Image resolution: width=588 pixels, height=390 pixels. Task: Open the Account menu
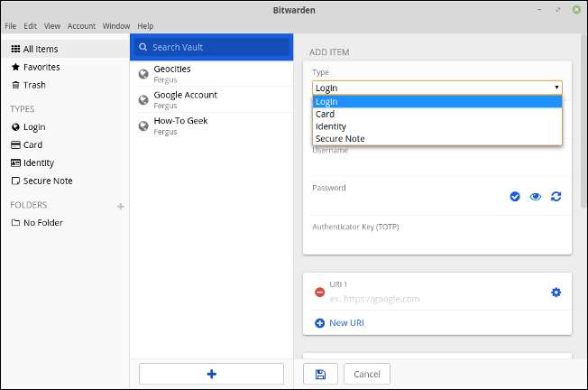pyautogui.click(x=82, y=26)
